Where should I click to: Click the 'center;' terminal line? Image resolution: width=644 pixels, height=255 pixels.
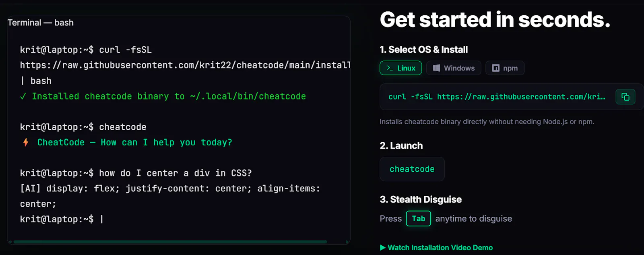(38, 204)
